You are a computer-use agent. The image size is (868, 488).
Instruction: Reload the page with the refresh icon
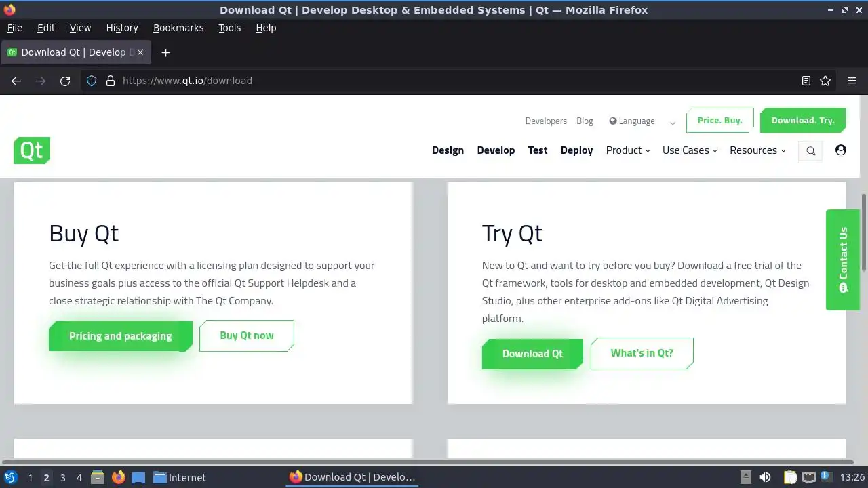click(65, 81)
